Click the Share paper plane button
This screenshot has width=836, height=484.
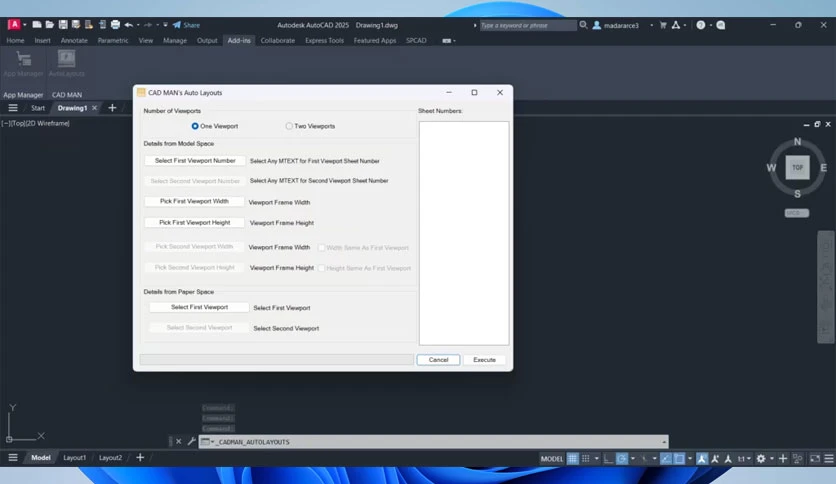[186, 25]
